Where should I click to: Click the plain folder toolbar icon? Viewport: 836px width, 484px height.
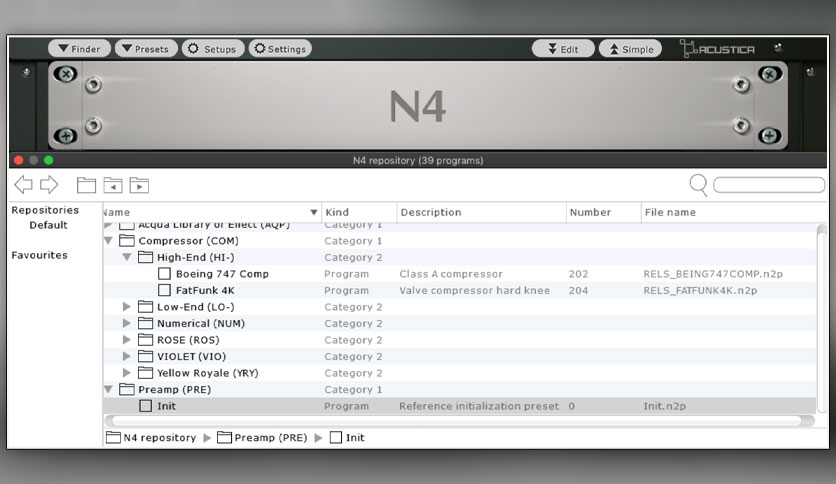[x=86, y=185]
